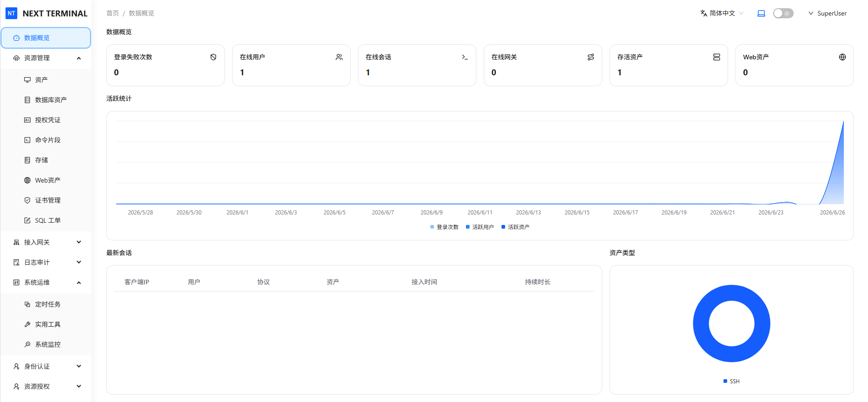This screenshot has height=402, width=868.
Task: Open the 登录失败次数 stat card
Action: pos(165,65)
